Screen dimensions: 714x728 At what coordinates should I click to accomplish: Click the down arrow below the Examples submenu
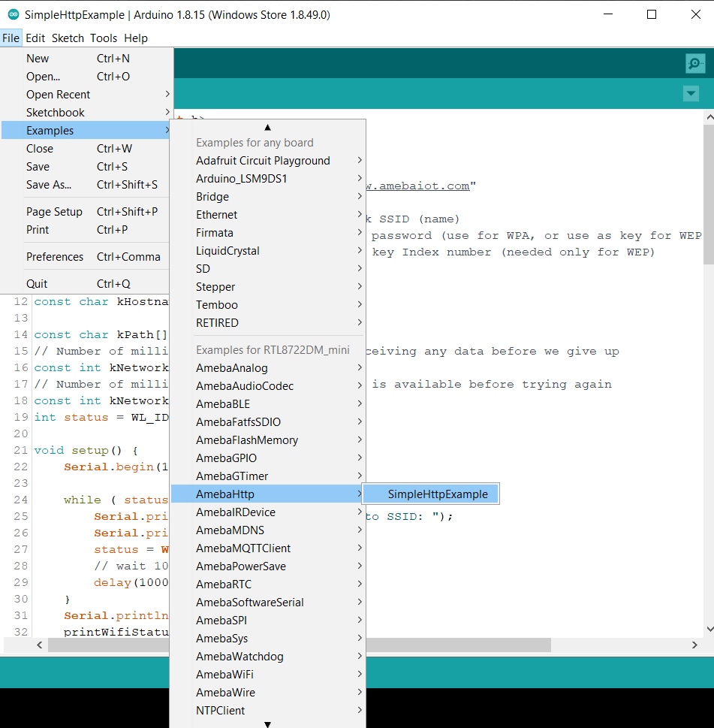pyautogui.click(x=267, y=723)
